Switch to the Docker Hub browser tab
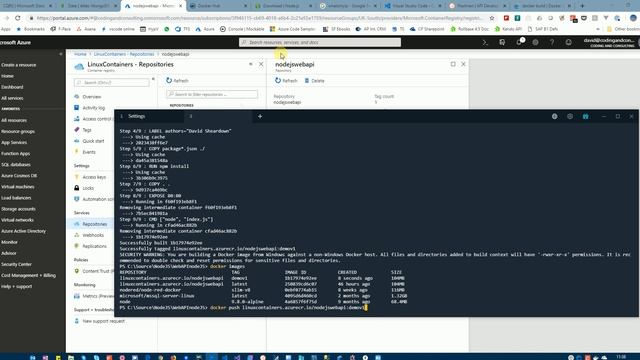The height and width of the screenshot is (360, 640). tap(218, 6)
